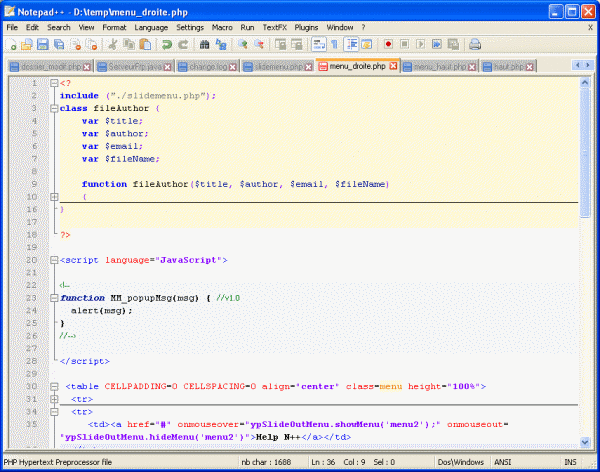This screenshot has width=600, height=472.
Task: Click the Save All icon
Action: 59,44
